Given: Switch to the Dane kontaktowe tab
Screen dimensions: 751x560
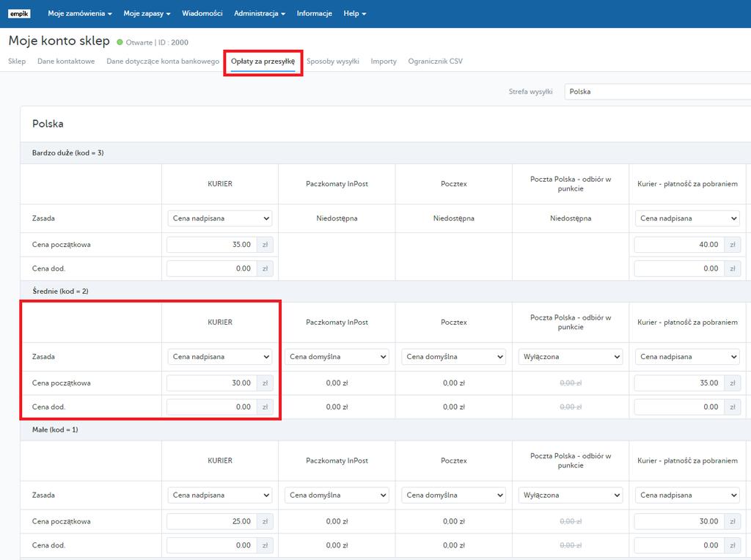Looking at the screenshot, I should [66, 62].
